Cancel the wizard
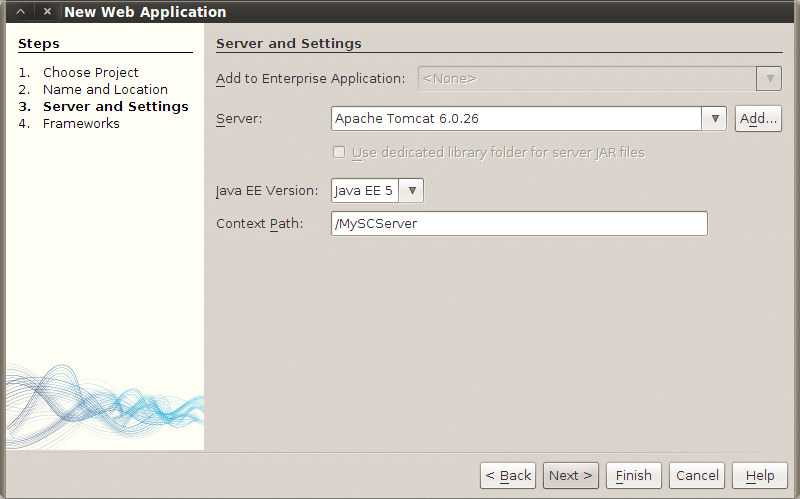The width and height of the screenshot is (800, 499). (x=696, y=475)
